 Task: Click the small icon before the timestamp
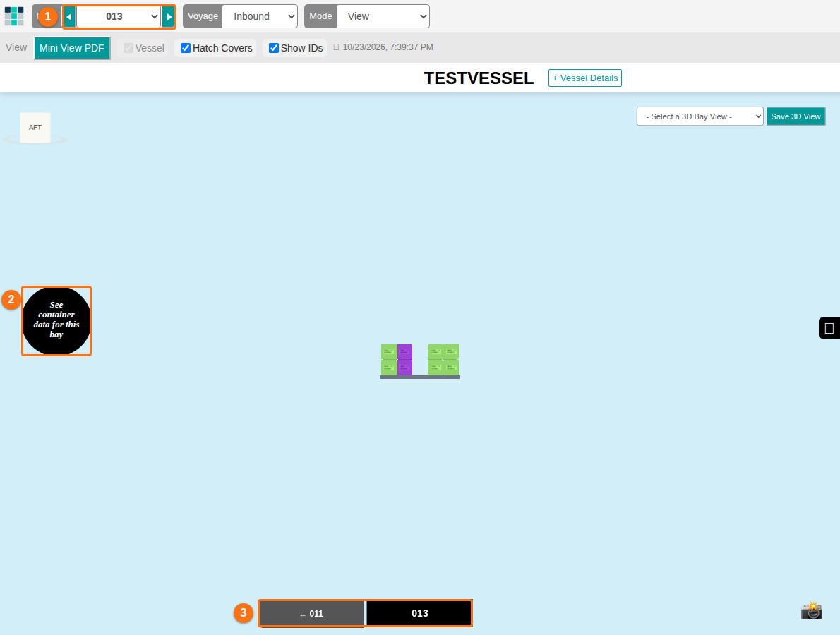pos(337,47)
